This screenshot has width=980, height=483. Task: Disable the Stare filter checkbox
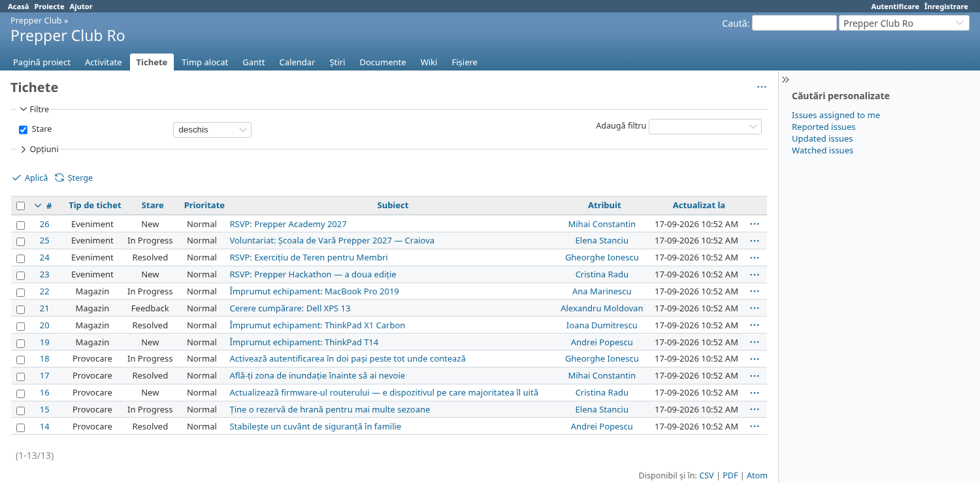[x=24, y=130]
